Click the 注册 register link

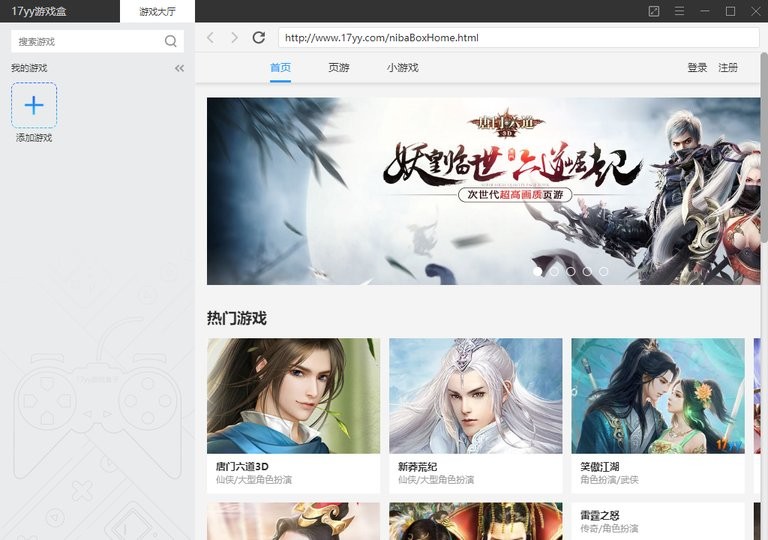pos(728,68)
